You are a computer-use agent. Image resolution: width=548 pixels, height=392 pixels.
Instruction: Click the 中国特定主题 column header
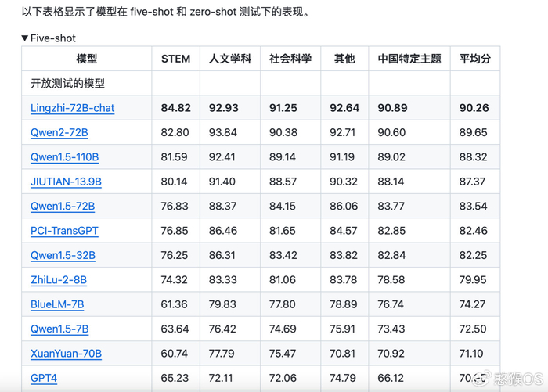click(409, 59)
